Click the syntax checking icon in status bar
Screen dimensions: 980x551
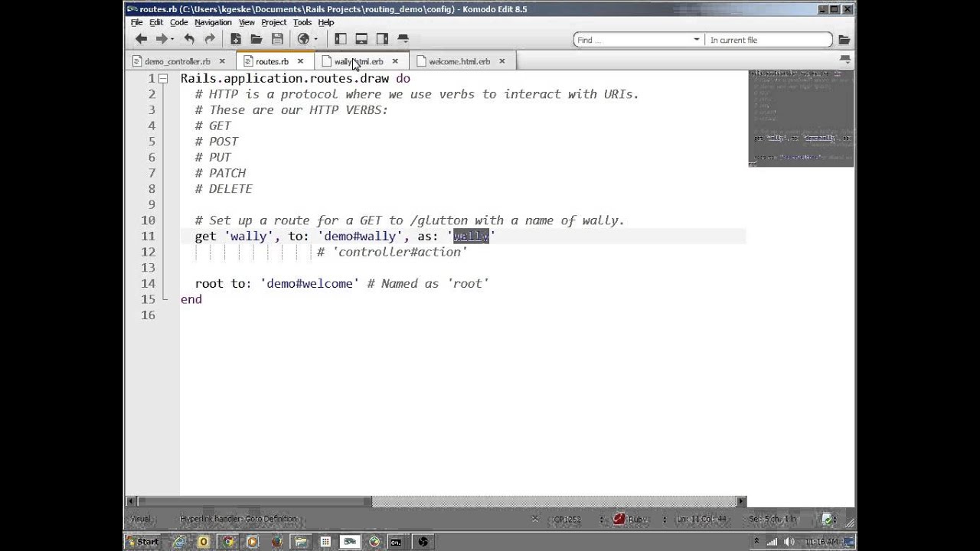(x=828, y=519)
